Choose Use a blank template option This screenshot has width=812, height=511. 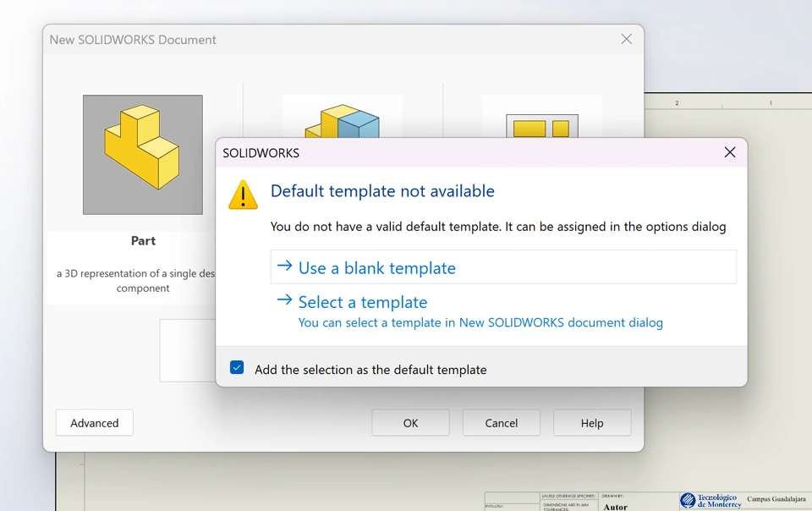pos(502,267)
